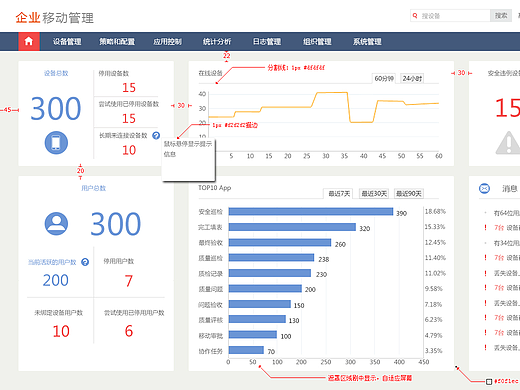Click the 设备总数 heading link

(56, 73)
